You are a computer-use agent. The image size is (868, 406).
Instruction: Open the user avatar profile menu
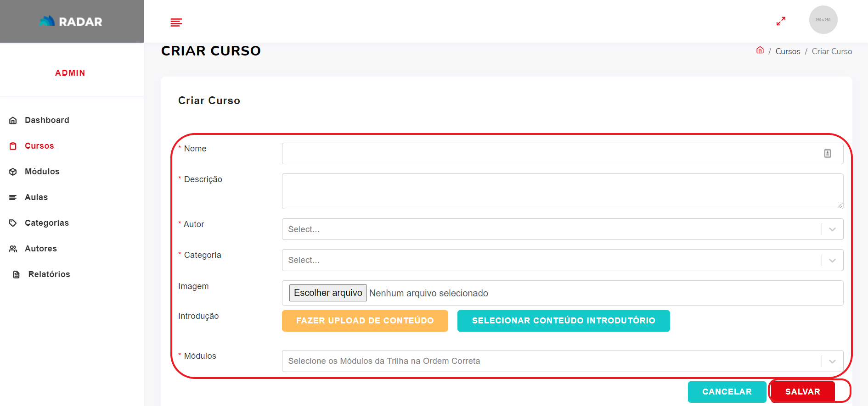823,20
